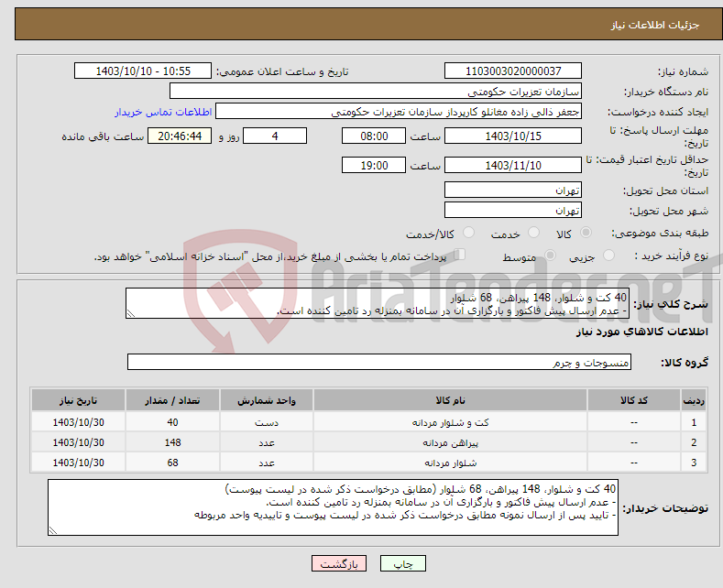The image size is (723, 588).
Task: Click the شرح کلی نیاز text area
Action: coord(378,303)
